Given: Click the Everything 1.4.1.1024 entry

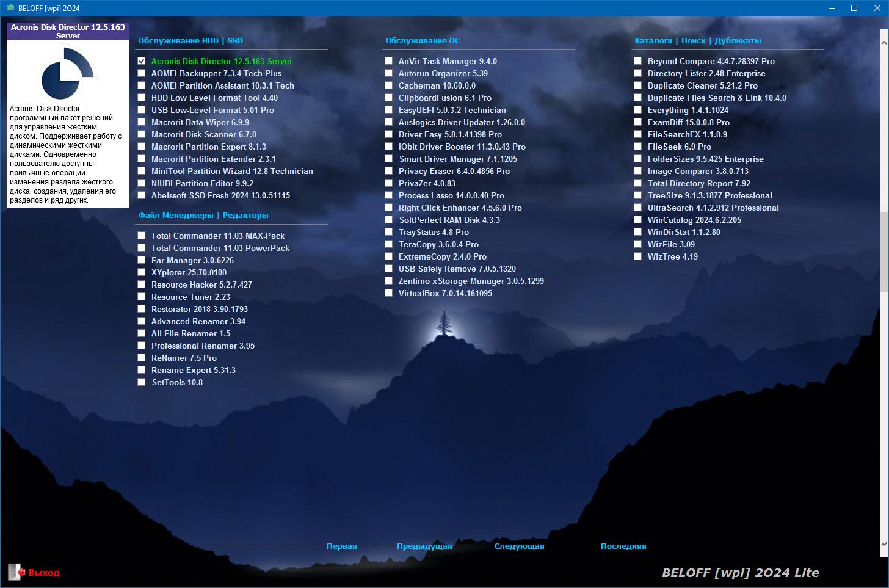Looking at the screenshot, I should 688,110.
